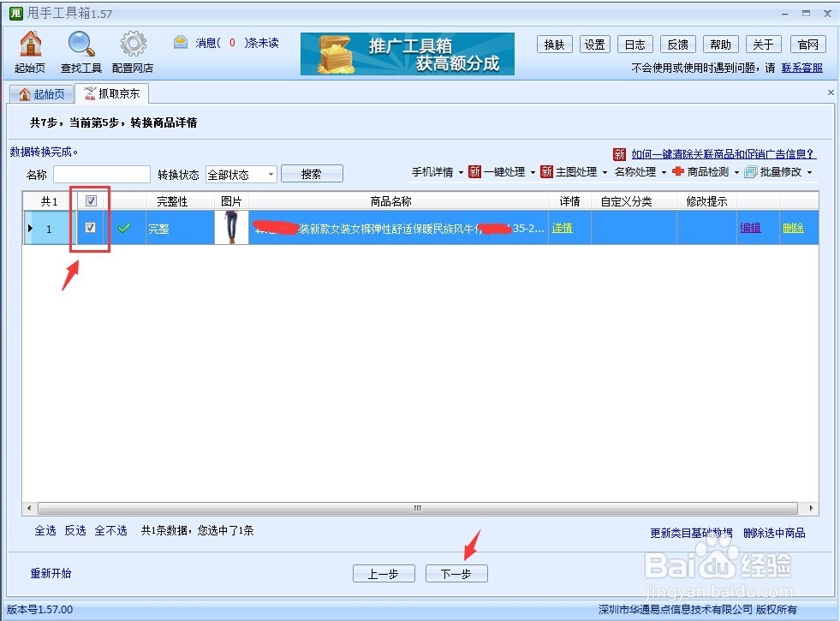Click the 下一步 next step button
The width and height of the screenshot is (840, 621).
[456, 573]
